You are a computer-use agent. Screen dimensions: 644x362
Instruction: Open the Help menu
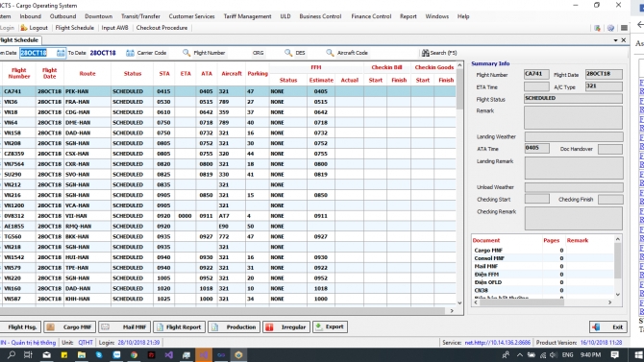(463, 16)
